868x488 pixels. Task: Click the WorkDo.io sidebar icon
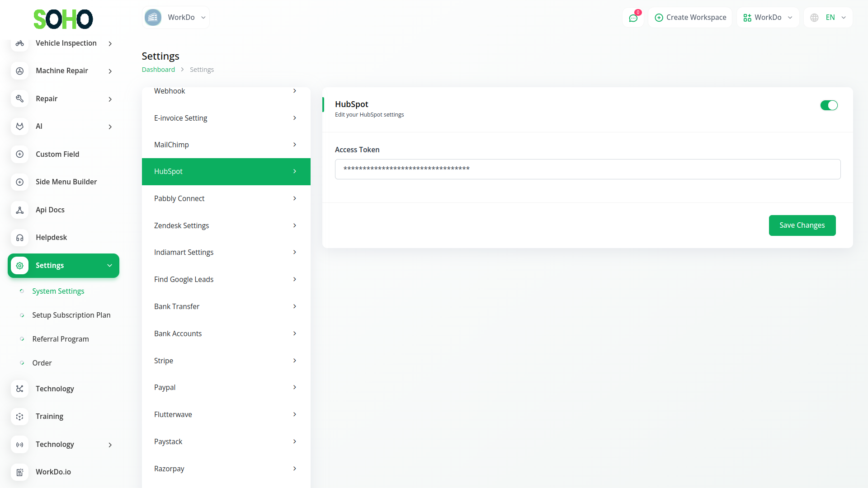pos(19,472)
